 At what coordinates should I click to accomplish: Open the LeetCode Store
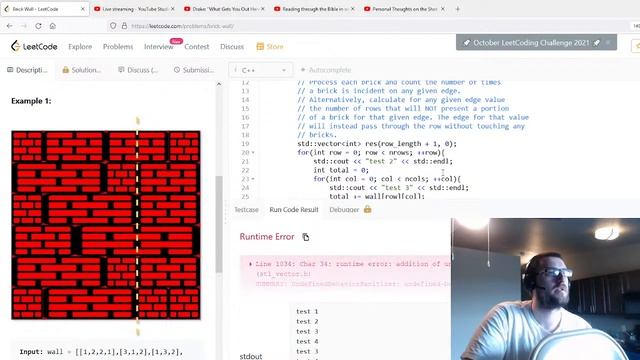coord(270,47)
